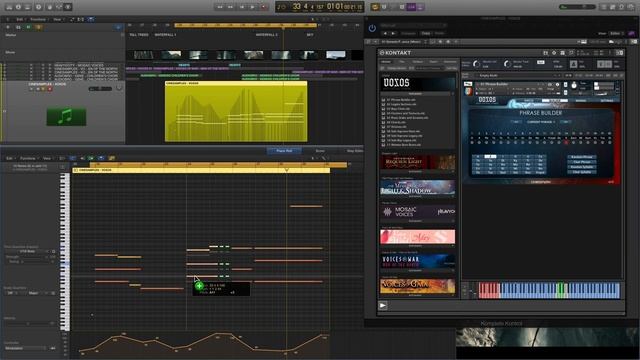Select the WATERFALL 1 marker
640x360 pixels.
click(x=165, y=35)
